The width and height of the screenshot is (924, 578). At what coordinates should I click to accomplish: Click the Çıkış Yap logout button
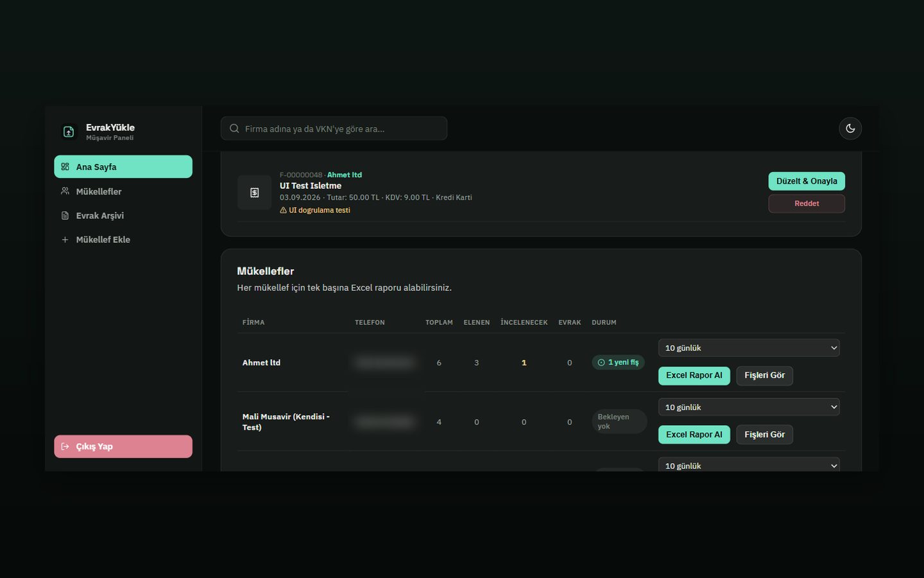pos(123,446)
